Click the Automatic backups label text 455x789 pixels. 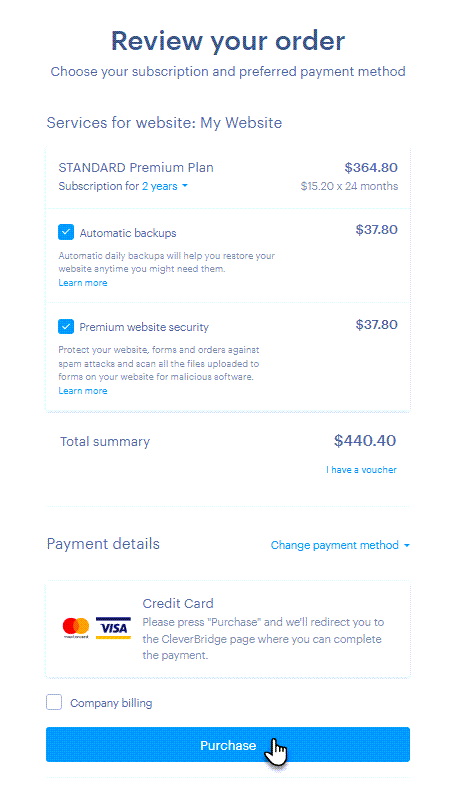(128, 233)
